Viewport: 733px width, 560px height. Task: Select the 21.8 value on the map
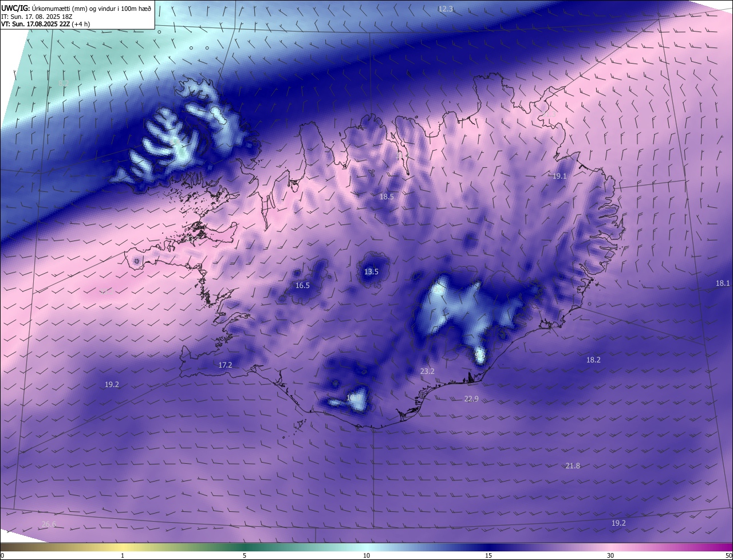click(x=573, y=466)
